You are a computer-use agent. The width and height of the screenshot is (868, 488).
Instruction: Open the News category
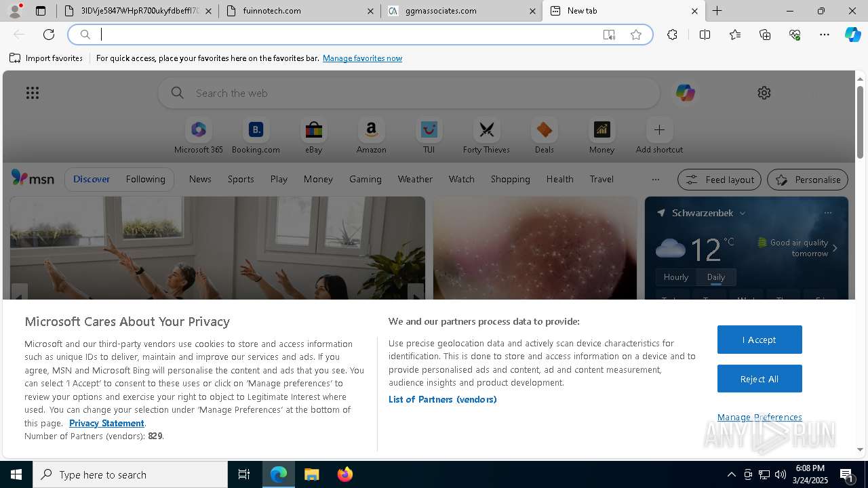pos(200,179)
